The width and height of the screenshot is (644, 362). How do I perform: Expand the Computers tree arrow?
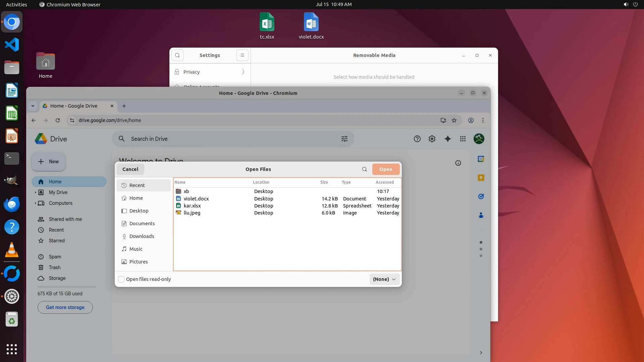36,203
